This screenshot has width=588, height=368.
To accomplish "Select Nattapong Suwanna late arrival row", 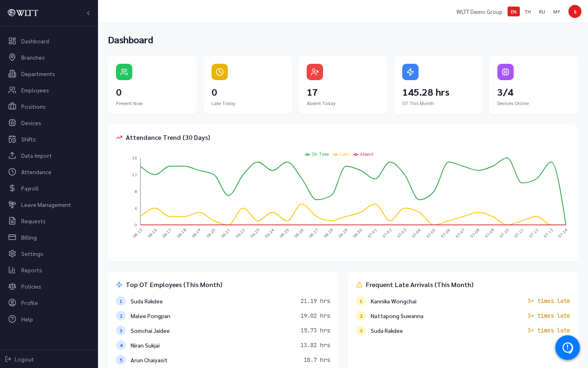I will (x=463, y=316).
